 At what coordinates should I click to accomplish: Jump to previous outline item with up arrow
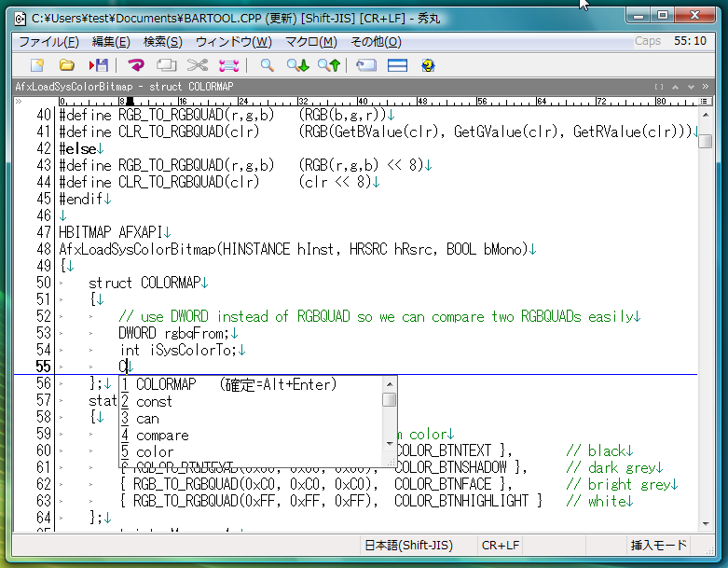675,87
